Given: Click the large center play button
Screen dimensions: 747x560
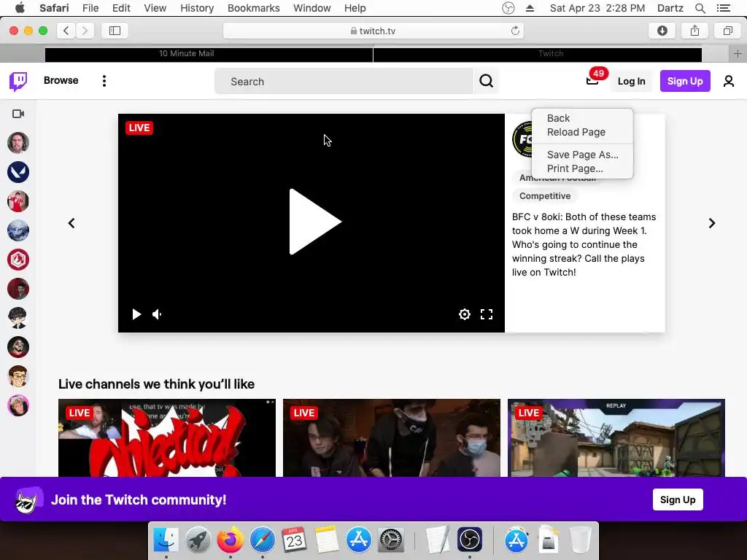Looking at the screenshot, I should coord(315,222).
